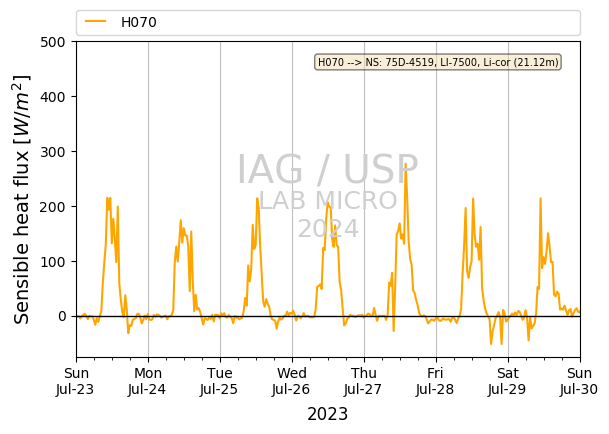Viewport: 609px width, 434px height.
Task: Click the Fri Jul-28 date label
Action: point(435,381)
